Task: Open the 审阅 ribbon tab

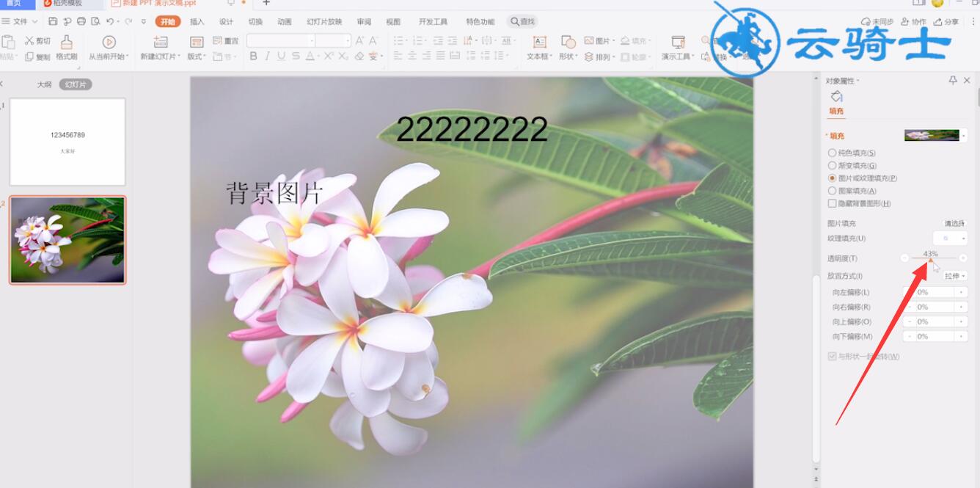Action: 364,22
